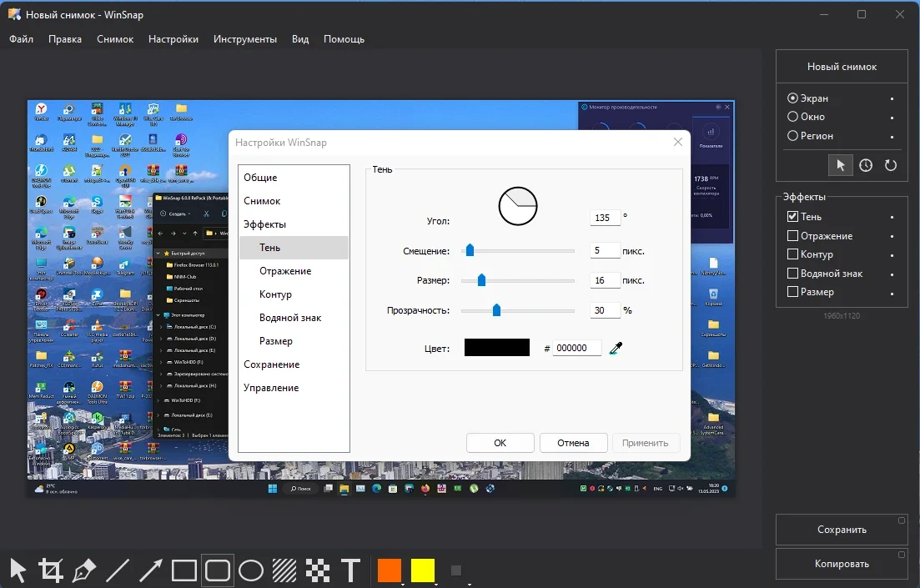Viewport: 920px width, 588px height.
Task: Open the Файл menu
Action: coord(21,38)
